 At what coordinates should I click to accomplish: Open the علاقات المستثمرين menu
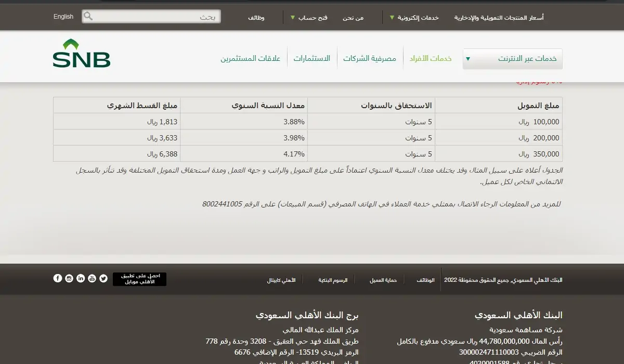pos(251,59)
